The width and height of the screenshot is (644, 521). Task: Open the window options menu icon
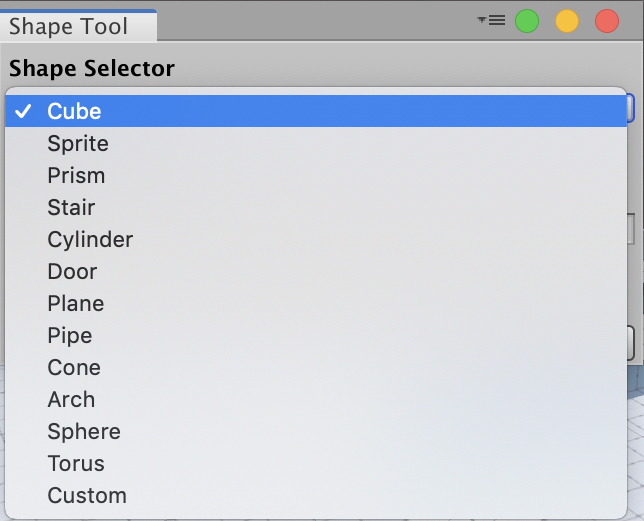click(x=490, y=21)
